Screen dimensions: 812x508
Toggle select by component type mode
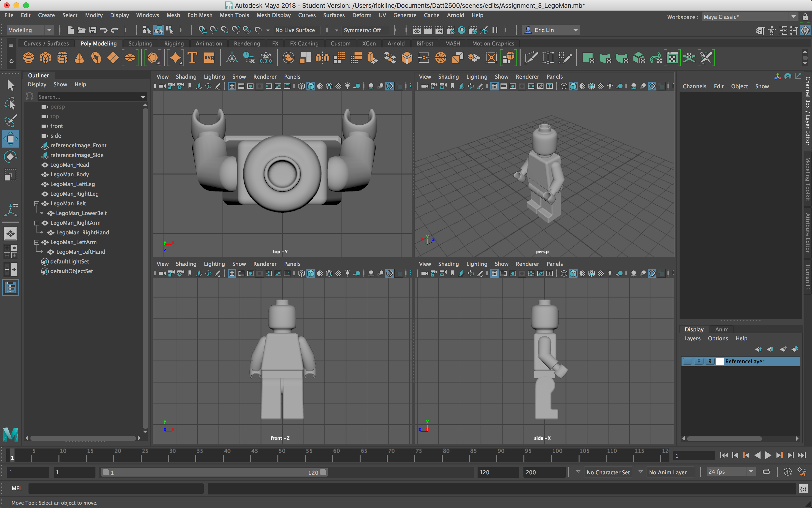tap(169, 30)
